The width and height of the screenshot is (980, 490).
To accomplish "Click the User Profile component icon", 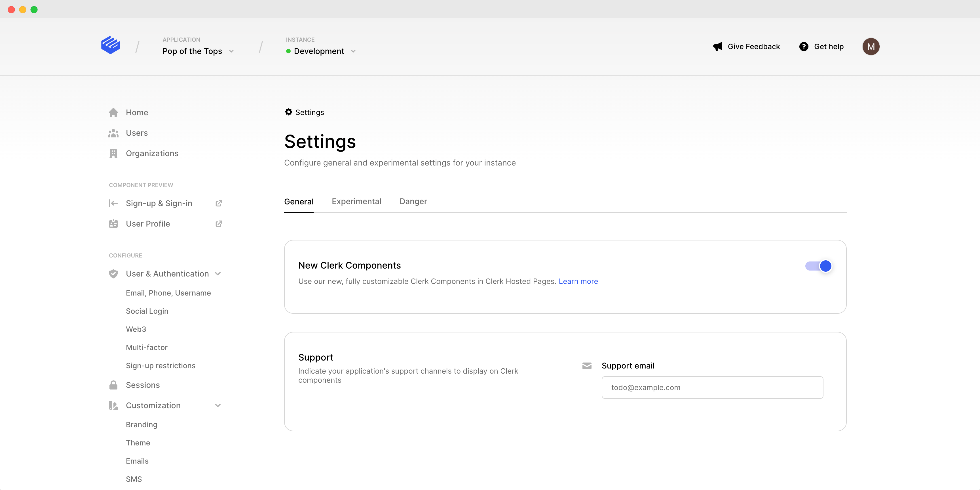I will pyautogui.click(x=113, y=223).
